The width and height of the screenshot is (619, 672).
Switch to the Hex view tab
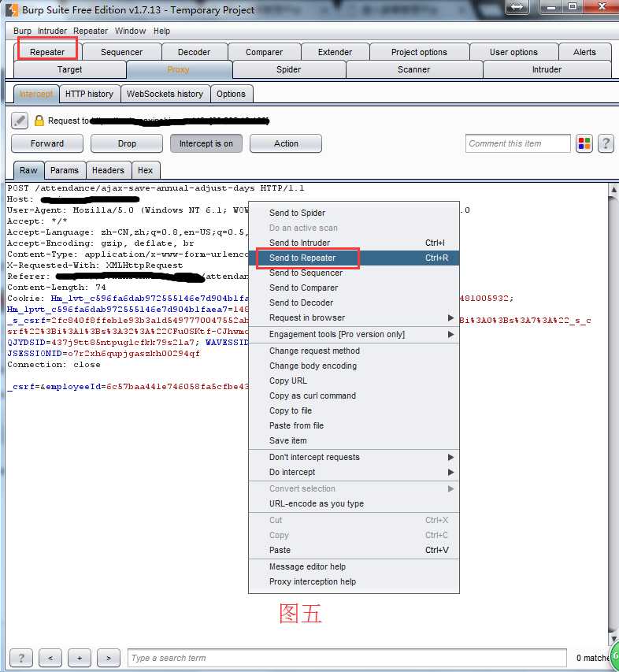coord(145,170)
